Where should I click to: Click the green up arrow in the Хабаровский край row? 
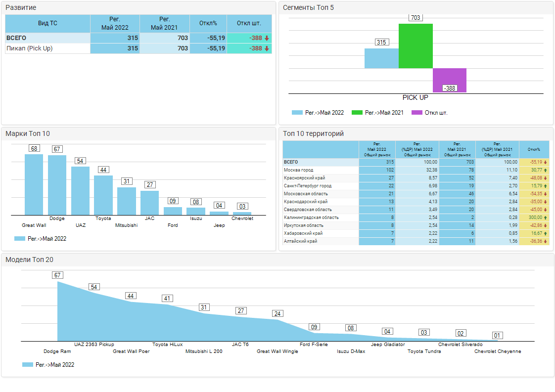545,233
